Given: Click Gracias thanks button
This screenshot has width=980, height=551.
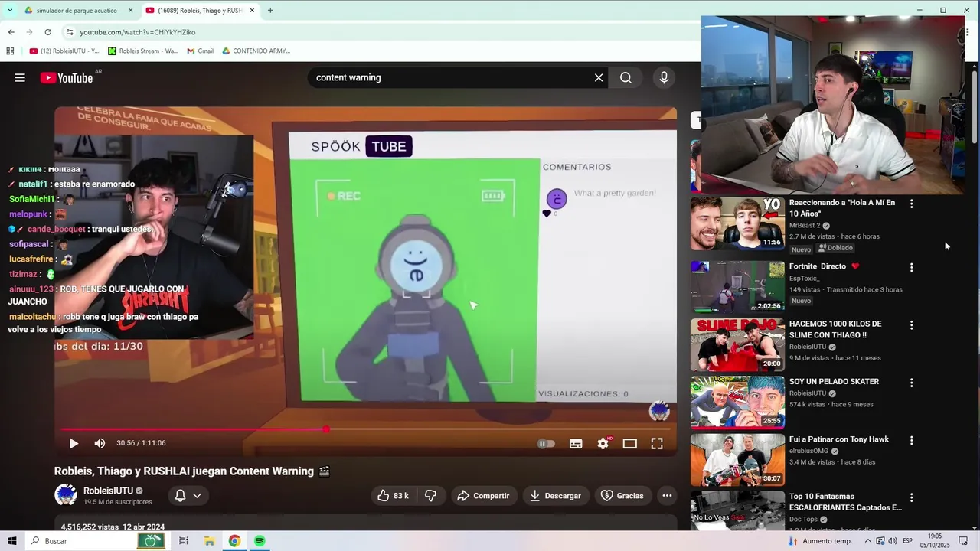Looking at the screenshot, I should point(622,496).
